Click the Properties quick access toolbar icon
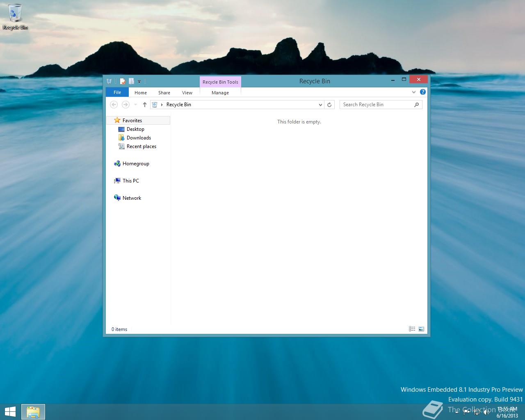The height and width of the screenshot is (420, 525). click(123, 81)
